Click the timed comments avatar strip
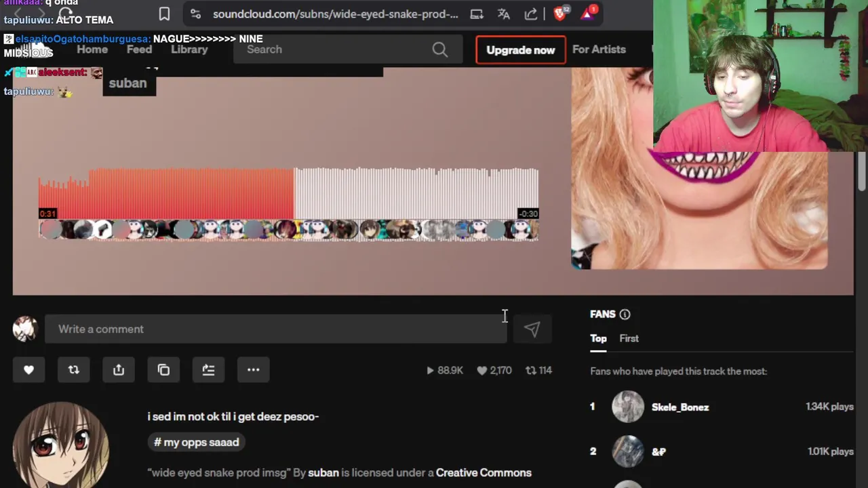The width and height of the screenshot is (868, 488). click(289, 230)
